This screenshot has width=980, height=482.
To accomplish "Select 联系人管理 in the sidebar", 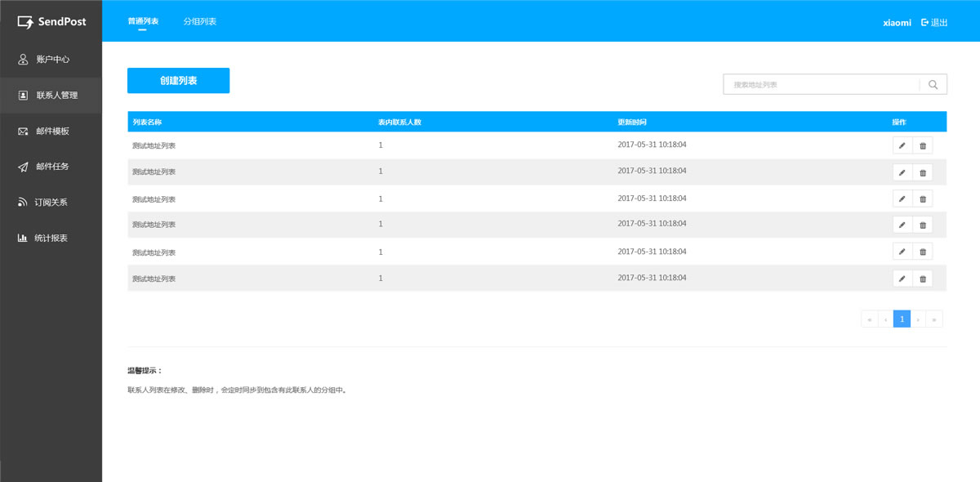I will (x=51, y=95).
